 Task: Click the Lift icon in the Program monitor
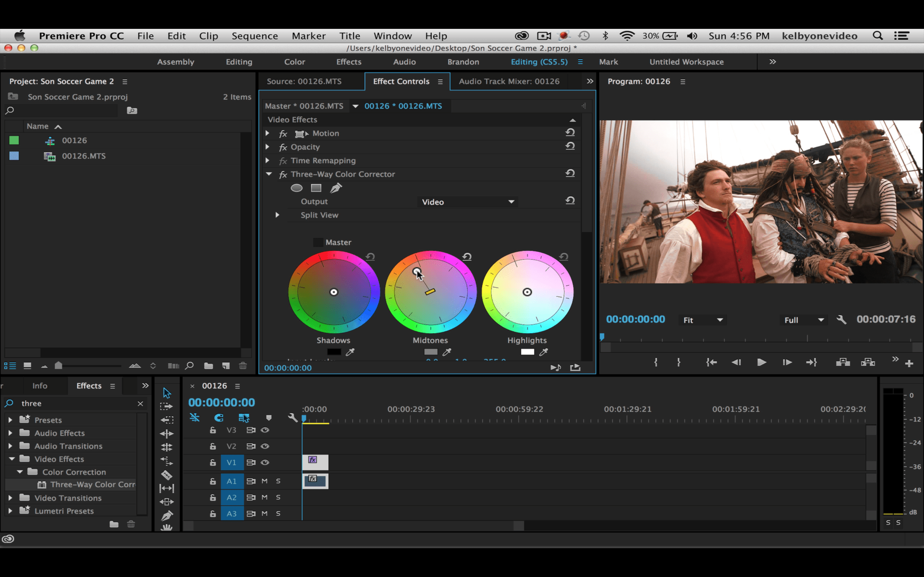tap(843, 362)
